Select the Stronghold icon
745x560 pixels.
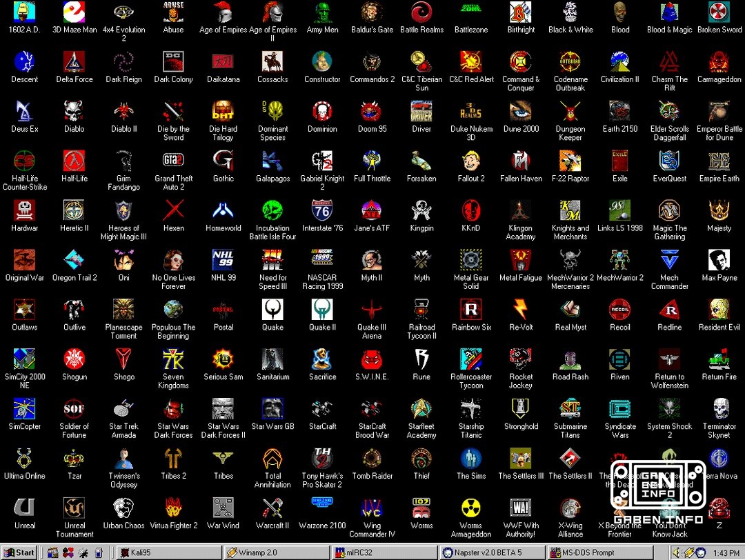point(521,408)
